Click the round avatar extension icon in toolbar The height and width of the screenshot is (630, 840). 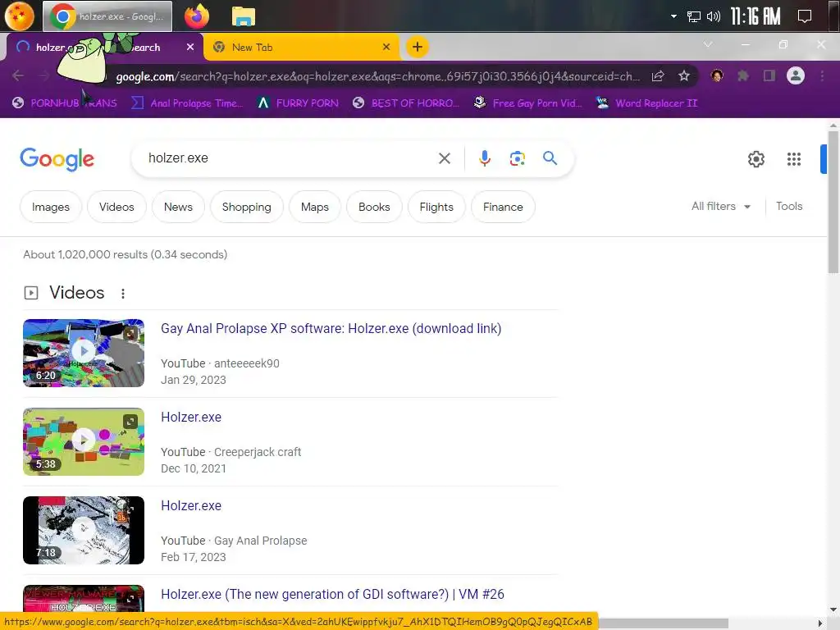click(x=717, y=76)
